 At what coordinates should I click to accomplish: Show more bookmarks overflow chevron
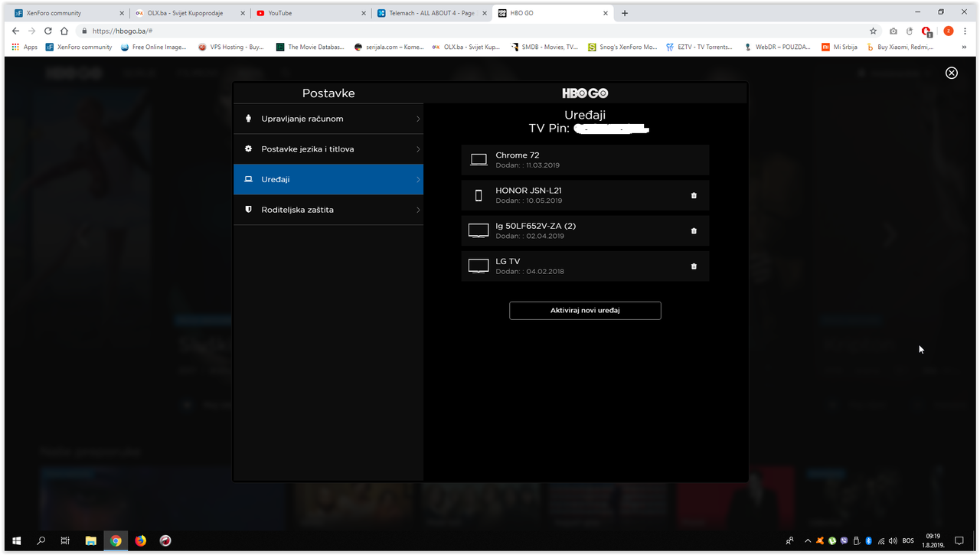pos(964,47)
